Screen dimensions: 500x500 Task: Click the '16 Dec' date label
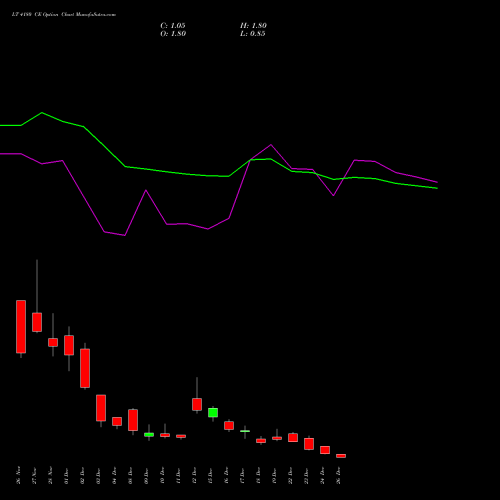pos(226,475)
